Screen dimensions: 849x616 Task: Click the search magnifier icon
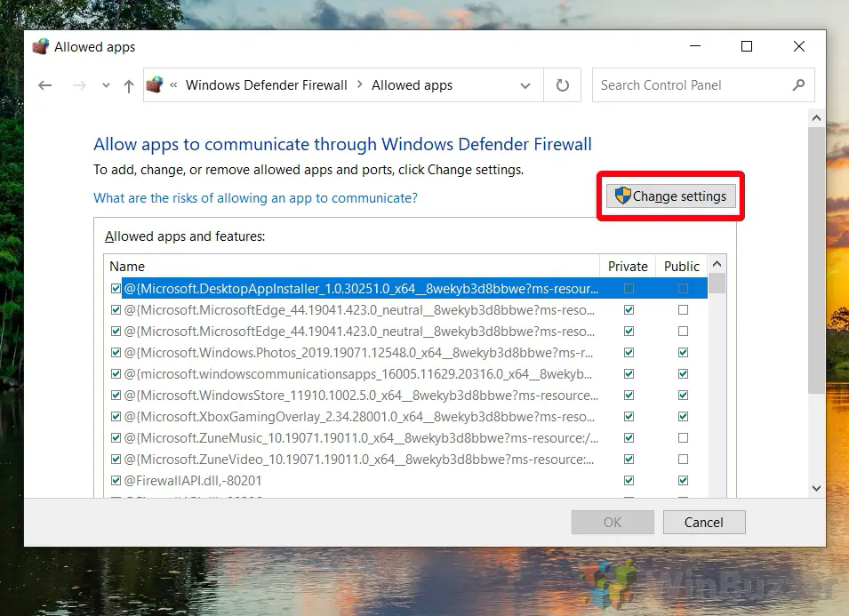[798, 85]
